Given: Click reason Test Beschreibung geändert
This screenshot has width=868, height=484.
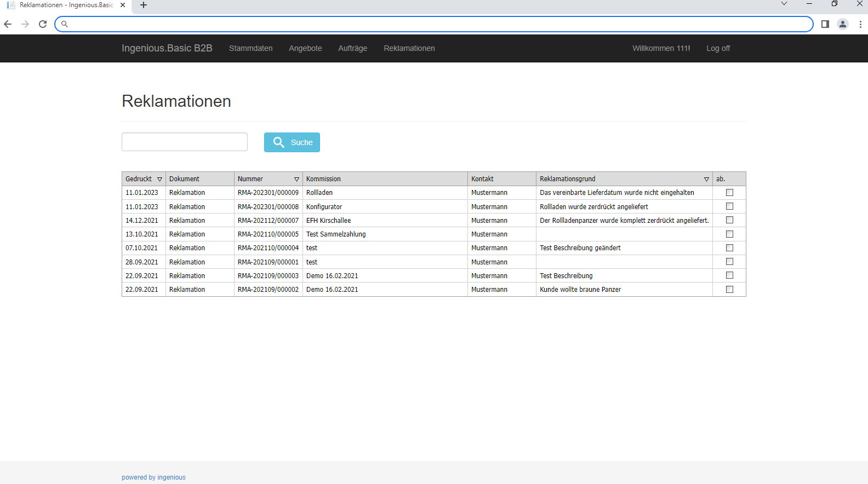Looking at the screenshot, I should 580,248.
